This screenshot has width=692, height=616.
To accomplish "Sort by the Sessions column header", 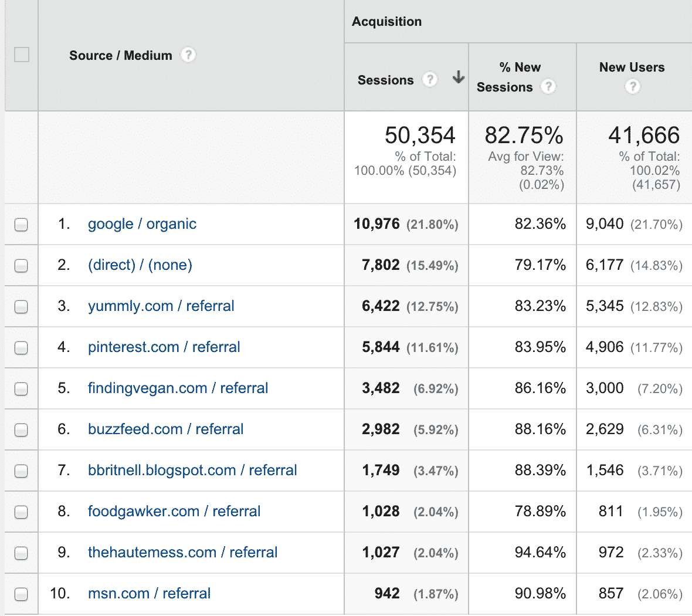I will click(386, 80).
